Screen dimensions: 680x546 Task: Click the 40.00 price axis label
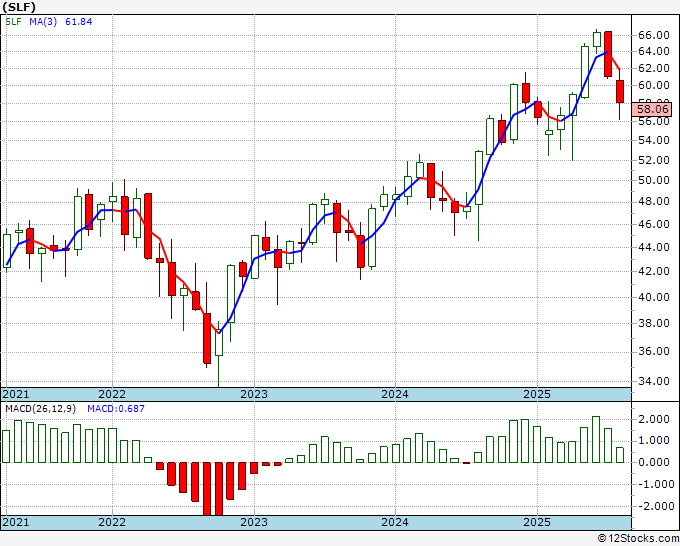654,297
